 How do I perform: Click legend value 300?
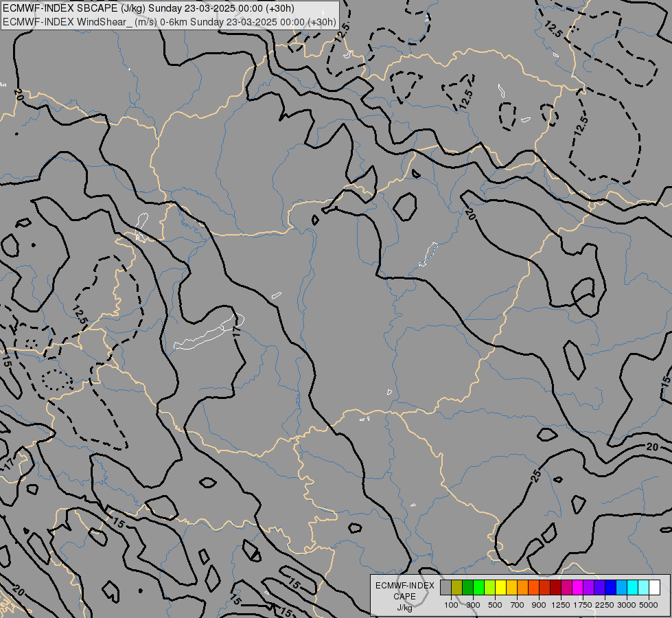point(473,605)
